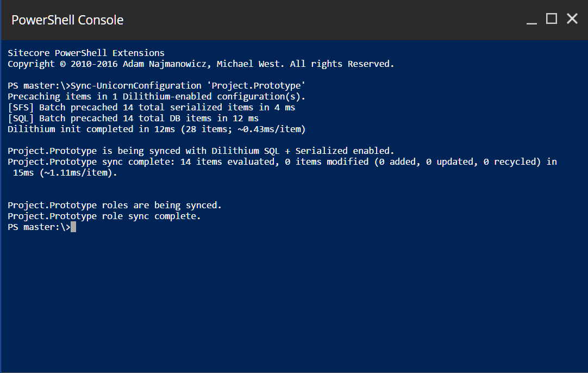
Task: Close the PowerShell Console window
Action: tap(572, 19)
